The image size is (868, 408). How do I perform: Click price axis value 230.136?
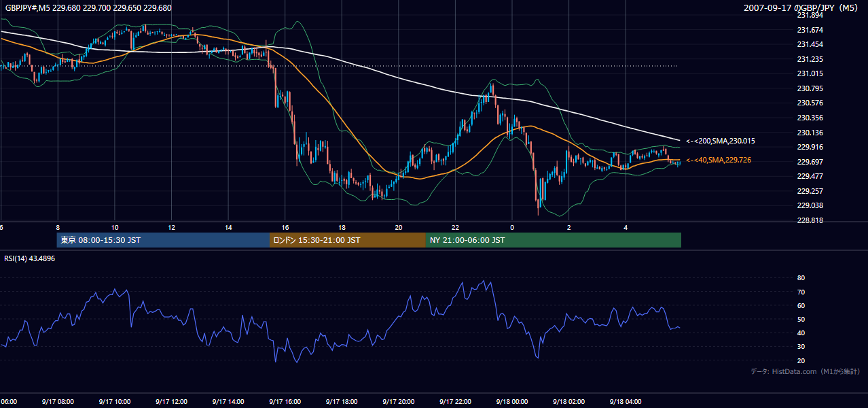[810, 133]
